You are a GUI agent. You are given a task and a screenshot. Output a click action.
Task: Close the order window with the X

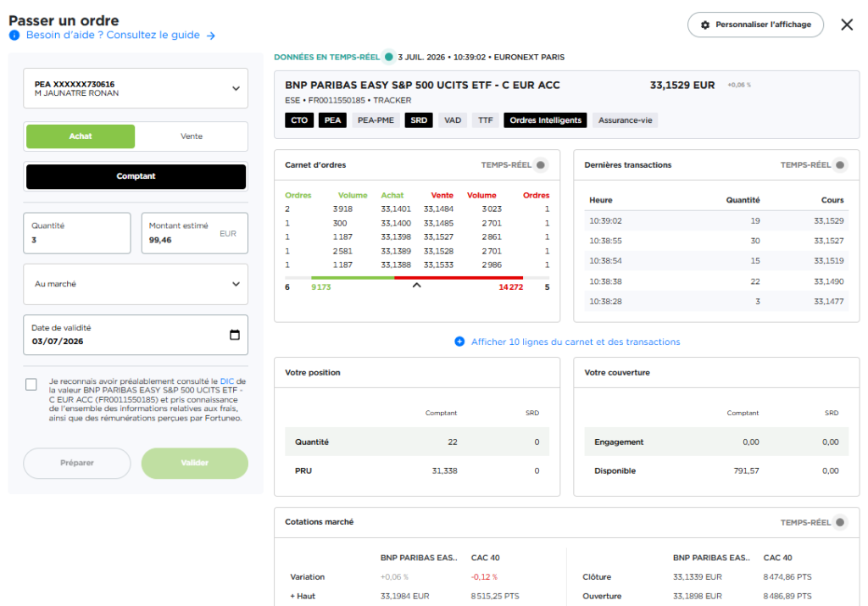[847, 25]
